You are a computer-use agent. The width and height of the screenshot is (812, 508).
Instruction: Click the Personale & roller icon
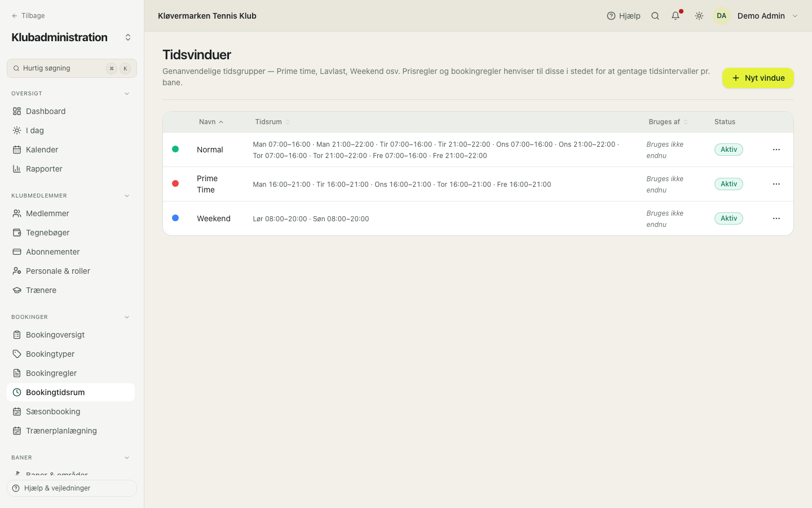[x=17, y=271]
